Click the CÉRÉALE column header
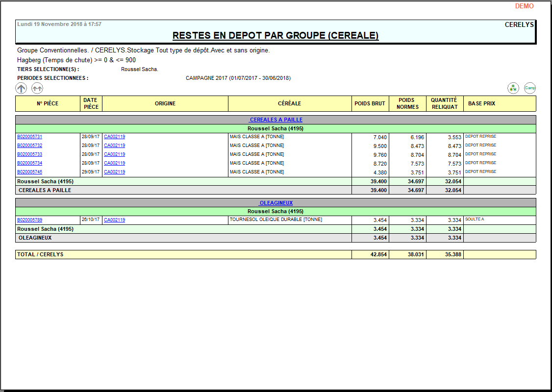The width and height of the screenshot is (552, 392). 289,103
